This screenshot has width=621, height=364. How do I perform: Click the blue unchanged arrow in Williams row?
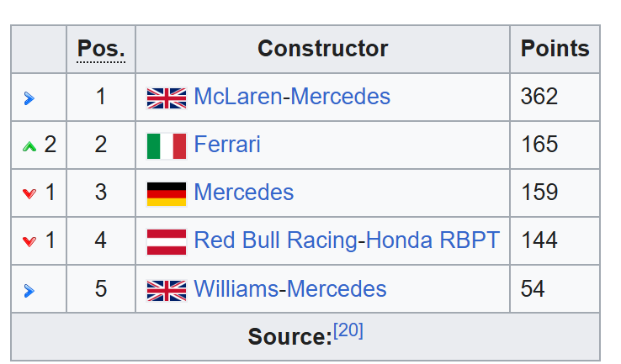click(x=29, y=291)
